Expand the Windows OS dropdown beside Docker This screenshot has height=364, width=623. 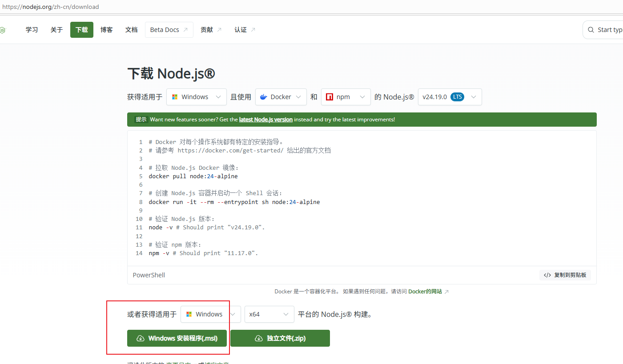tap(197, 97)
